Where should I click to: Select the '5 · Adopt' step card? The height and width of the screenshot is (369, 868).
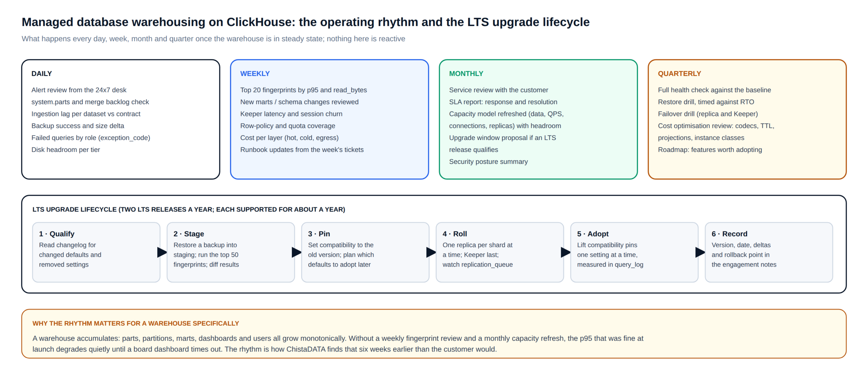tap(634, 252)
